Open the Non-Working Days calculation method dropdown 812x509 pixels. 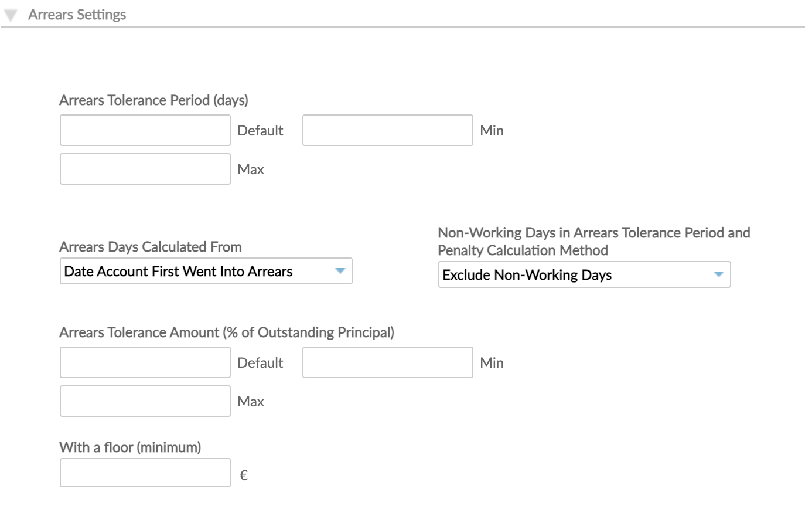click(584, 274)
